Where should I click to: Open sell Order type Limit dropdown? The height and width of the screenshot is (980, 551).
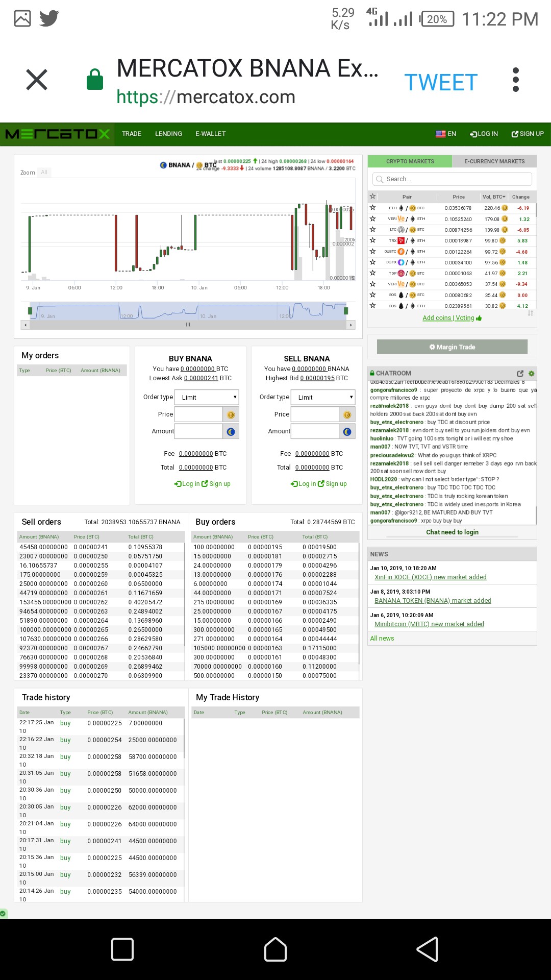pos(323,397)
